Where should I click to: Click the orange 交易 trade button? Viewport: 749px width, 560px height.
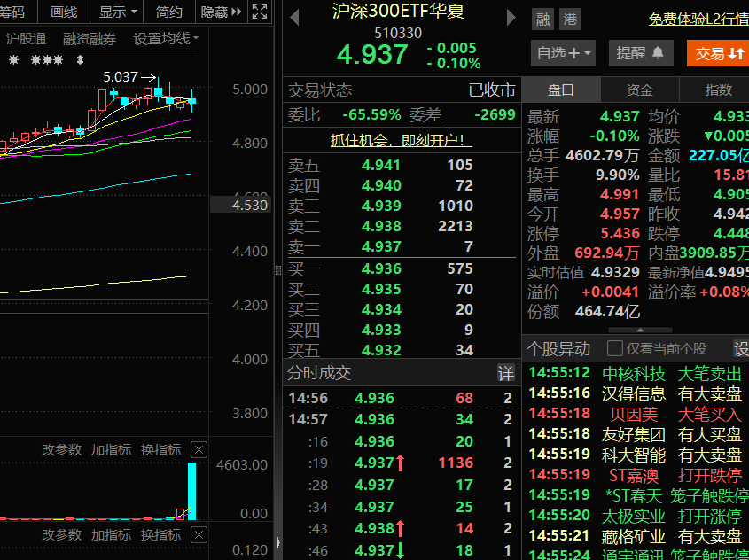tap(719, 53)
